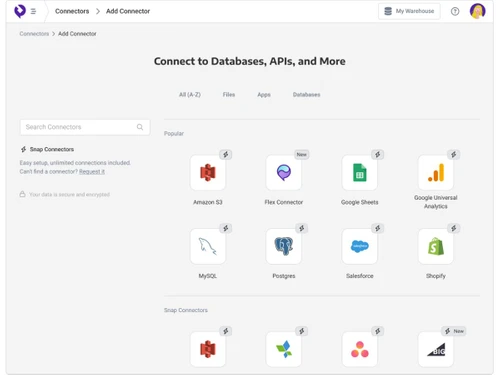Select the blue-green pinwheel connector tile
The width and height of the screenshot is (500, 375).
tap(284, 349)
